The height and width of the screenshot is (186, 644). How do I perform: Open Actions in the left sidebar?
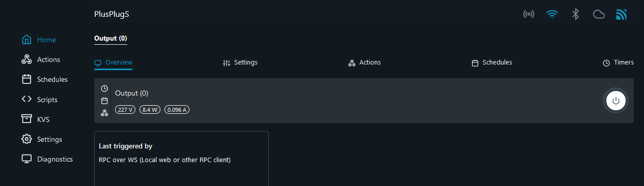tap(41, 59)
